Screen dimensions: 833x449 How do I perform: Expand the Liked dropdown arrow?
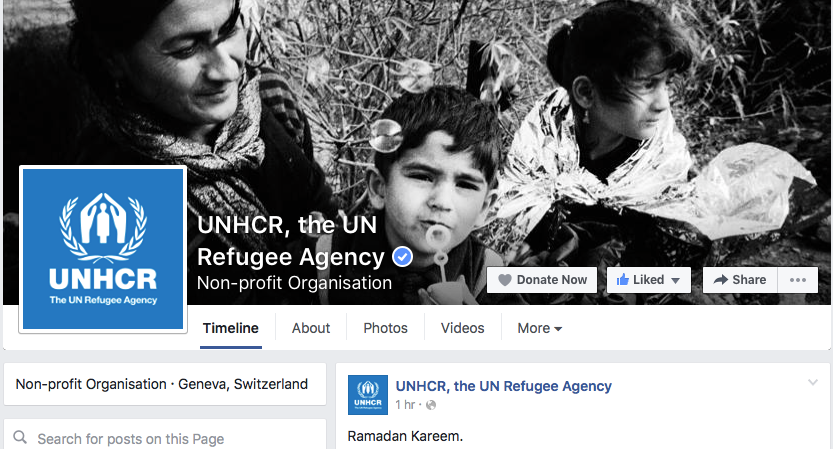[675, 281]
